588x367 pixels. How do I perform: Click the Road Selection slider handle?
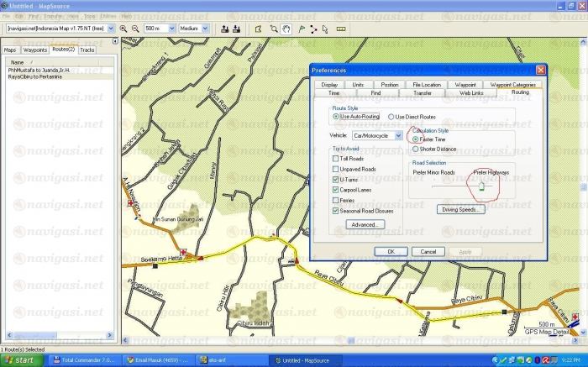pyautogui.click(x=481, y=187)
